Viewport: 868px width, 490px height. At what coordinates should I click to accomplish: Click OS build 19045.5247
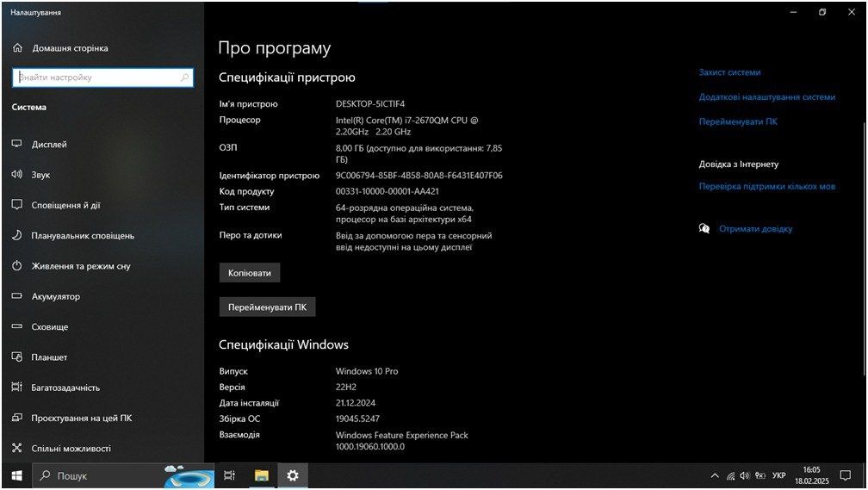pyautogui.click(x=357, y=419)
